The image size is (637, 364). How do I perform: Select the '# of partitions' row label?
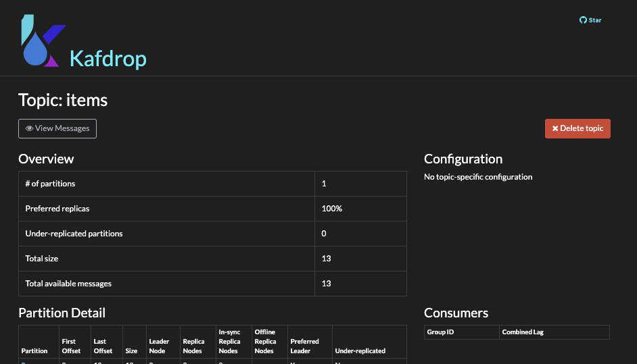click(x=50, y=184)
